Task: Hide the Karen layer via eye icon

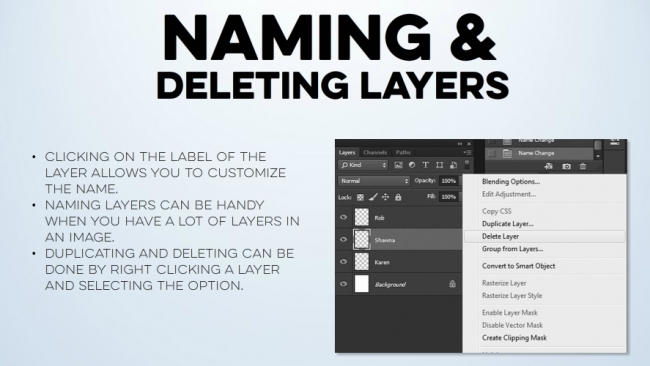Action: 344,262
